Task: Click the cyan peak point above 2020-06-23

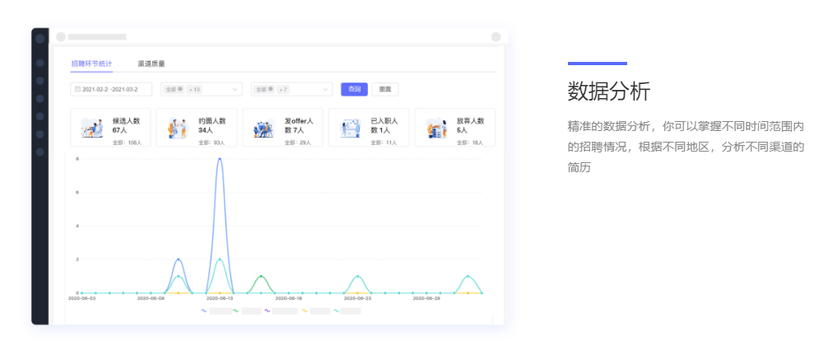Action: click(x=357, y=276)
